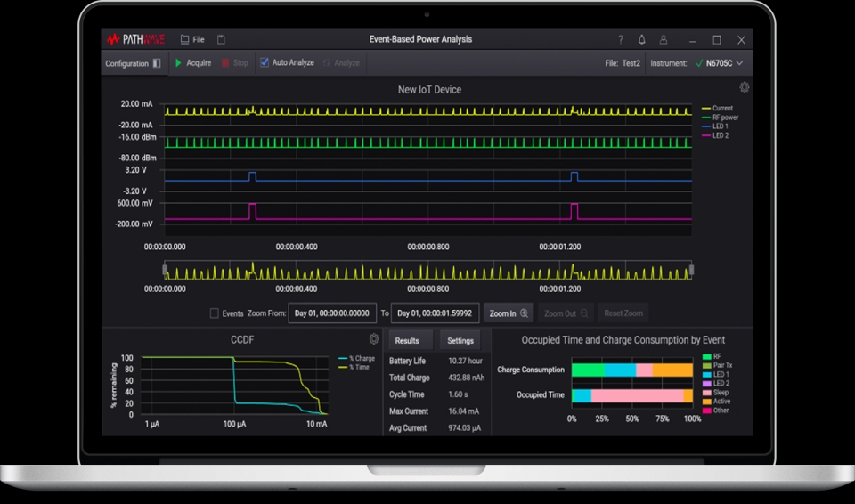Select the Cycle Time value 1.60 s
This screenshot has width=855, height=504.
(x=458, y=394)
